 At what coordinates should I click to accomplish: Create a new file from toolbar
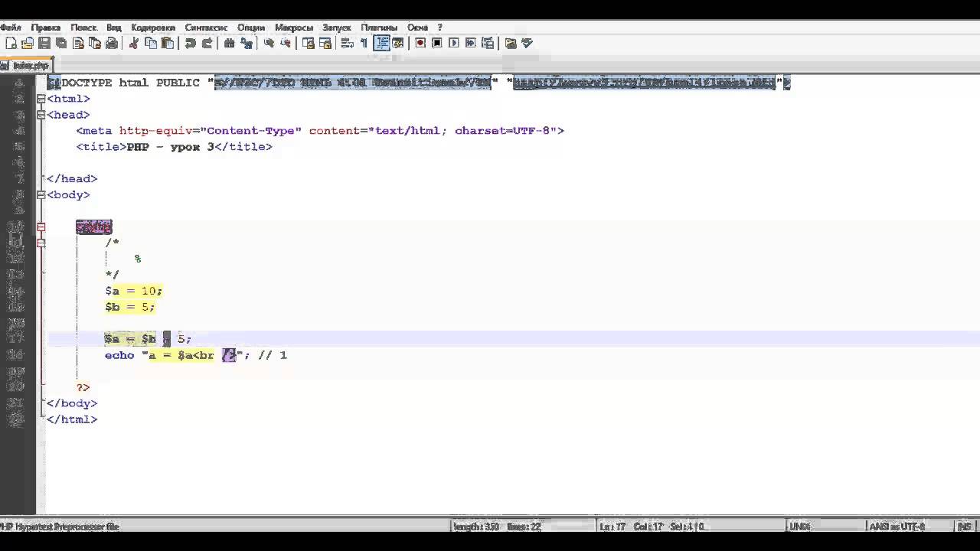coord(11,44)
